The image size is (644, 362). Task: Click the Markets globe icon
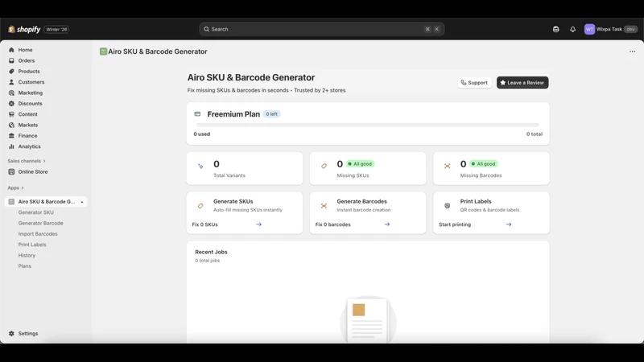point(11,125)
